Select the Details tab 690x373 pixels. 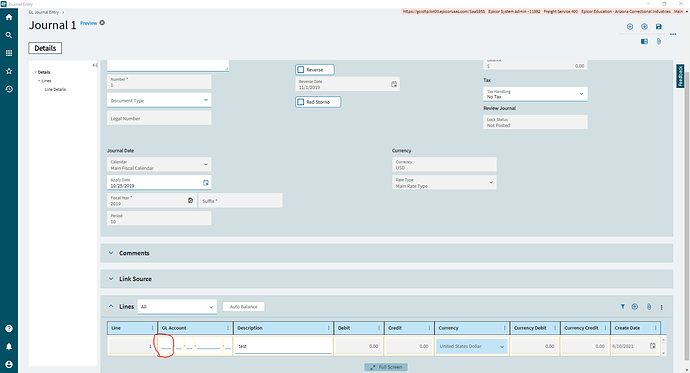click(45, 48)
